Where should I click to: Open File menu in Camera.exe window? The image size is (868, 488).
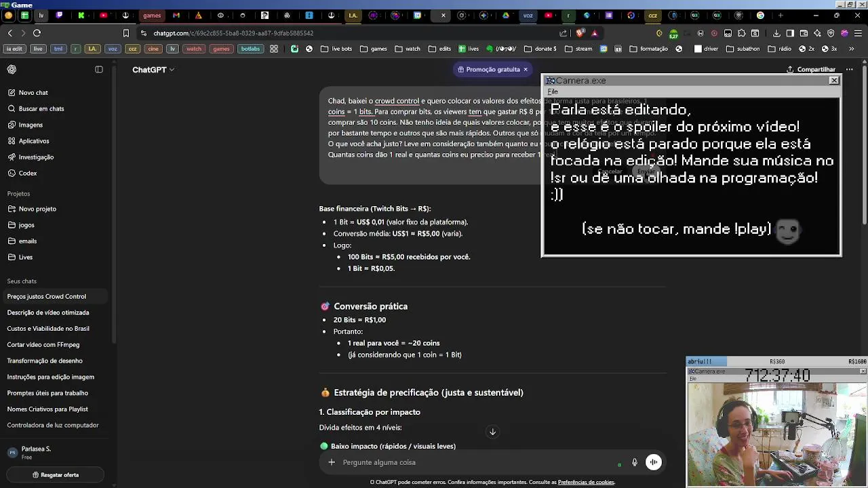553,91
